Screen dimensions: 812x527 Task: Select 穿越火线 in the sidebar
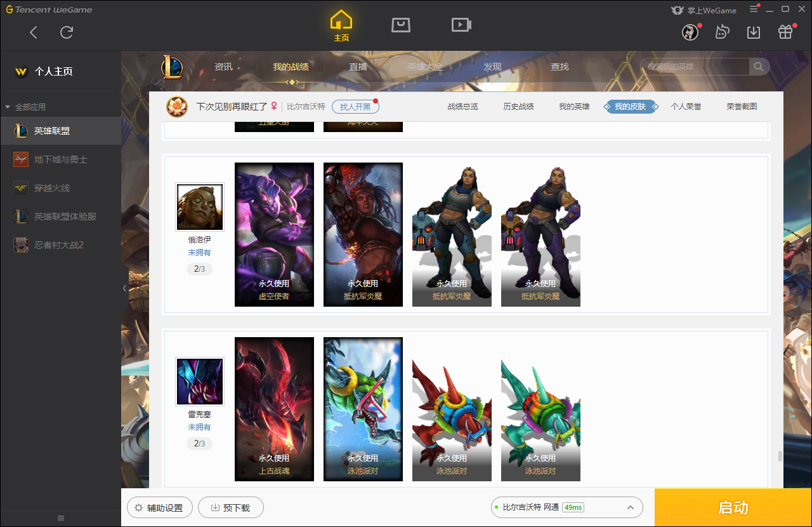click(60, 188)
